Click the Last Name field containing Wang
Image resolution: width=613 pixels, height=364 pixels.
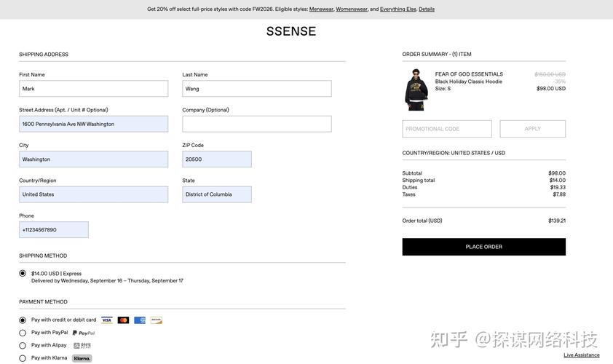click(257, 89)
